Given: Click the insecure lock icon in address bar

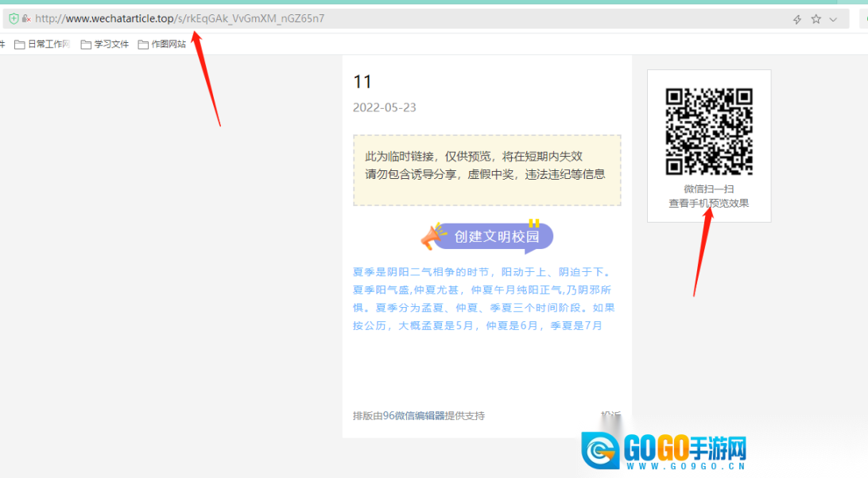Looking at the screenshot, I should click(26, 18).
